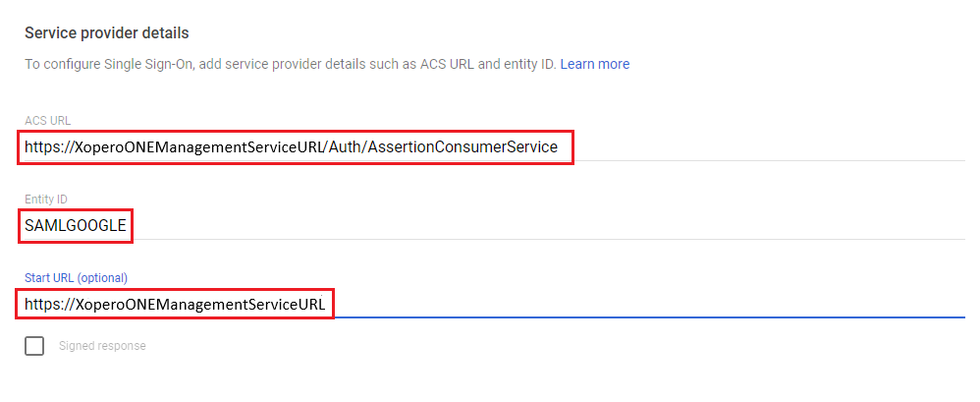This screenshot has width=980, height=402.
Task: Place cursor on SAMLGOOGLE text
Action: 76,226
